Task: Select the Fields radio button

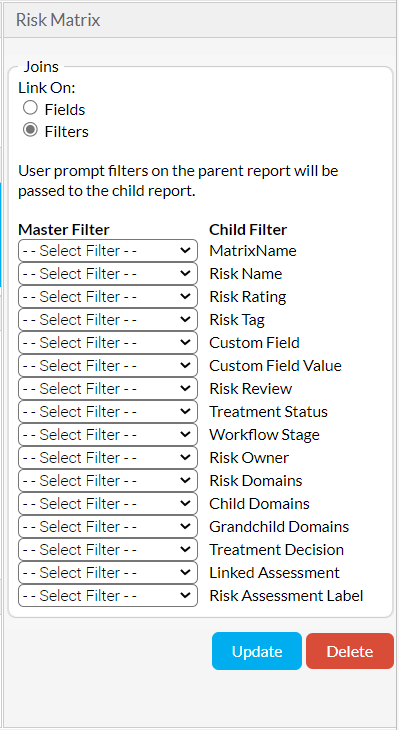Action: 30,108
